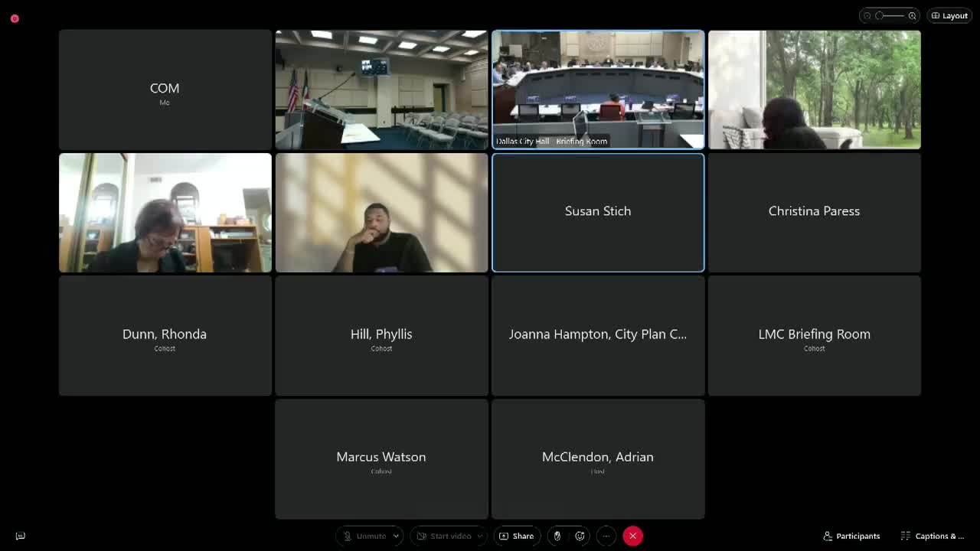980x551 pixels.
Task: Click the red recording indicator icon
Action: click(x=15, y=18)
